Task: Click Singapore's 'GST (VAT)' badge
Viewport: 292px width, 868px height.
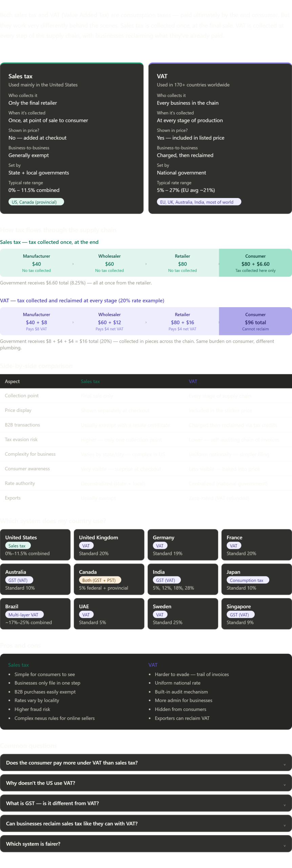Action: (x=240, y=615)
